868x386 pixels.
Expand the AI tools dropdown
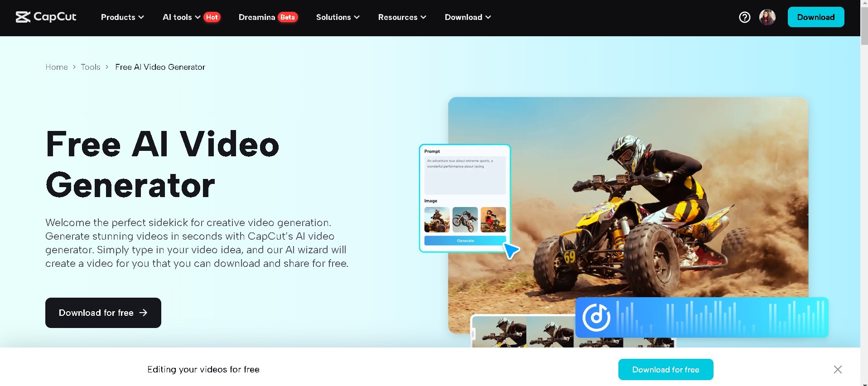(181, 17)
